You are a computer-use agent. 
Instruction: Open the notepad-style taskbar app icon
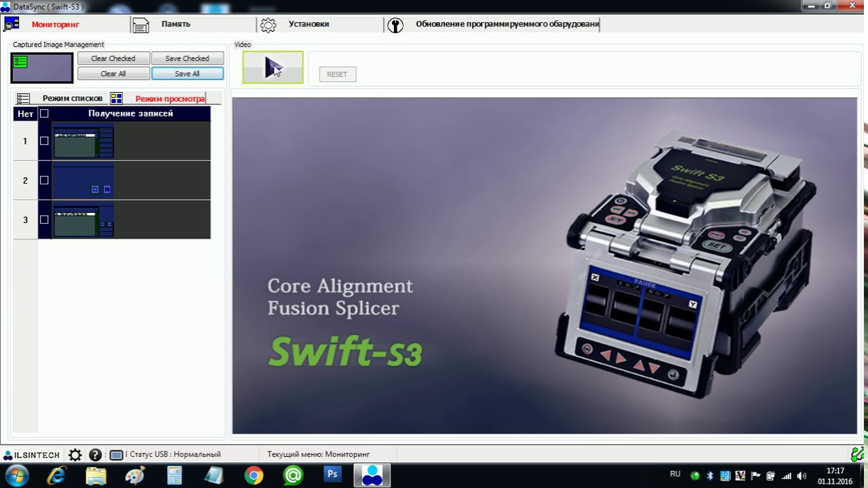tap(214, 476)
